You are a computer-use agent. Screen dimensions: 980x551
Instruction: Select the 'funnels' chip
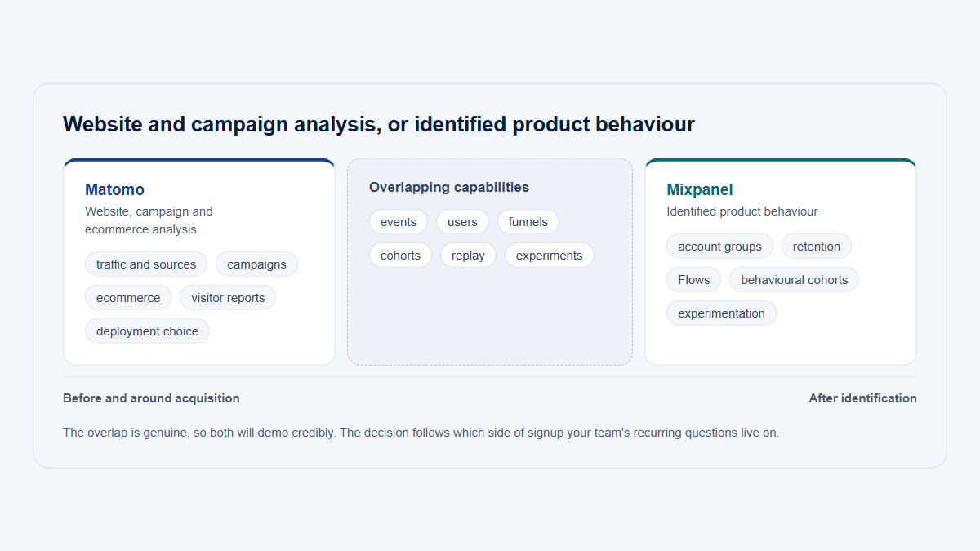tap(528, 222)
